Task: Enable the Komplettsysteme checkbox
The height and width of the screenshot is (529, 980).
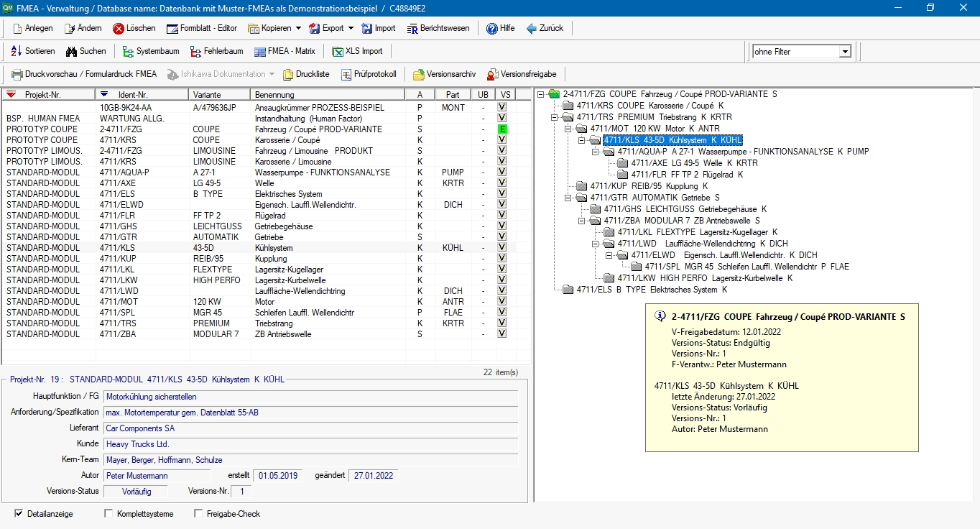Action: point(108,514)
